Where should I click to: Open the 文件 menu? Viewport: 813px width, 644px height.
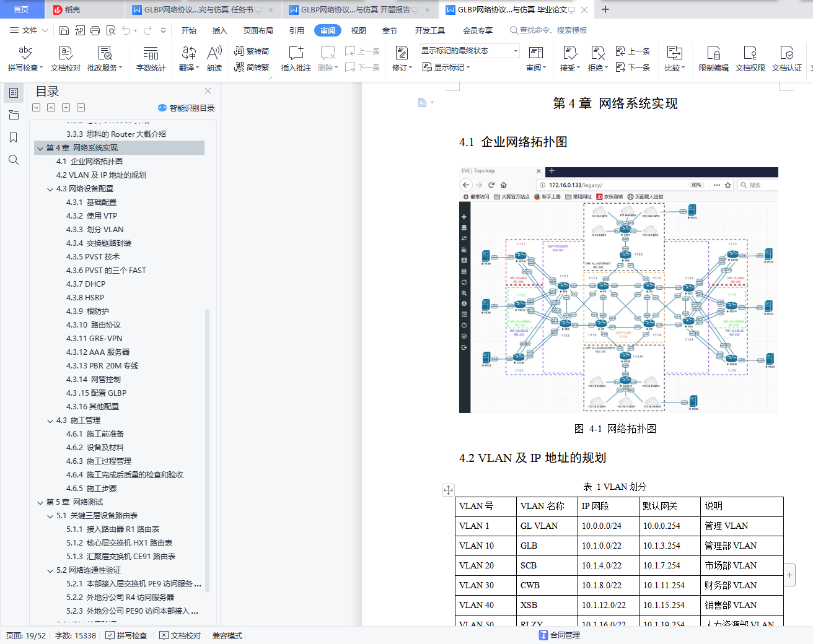point(29,30)
